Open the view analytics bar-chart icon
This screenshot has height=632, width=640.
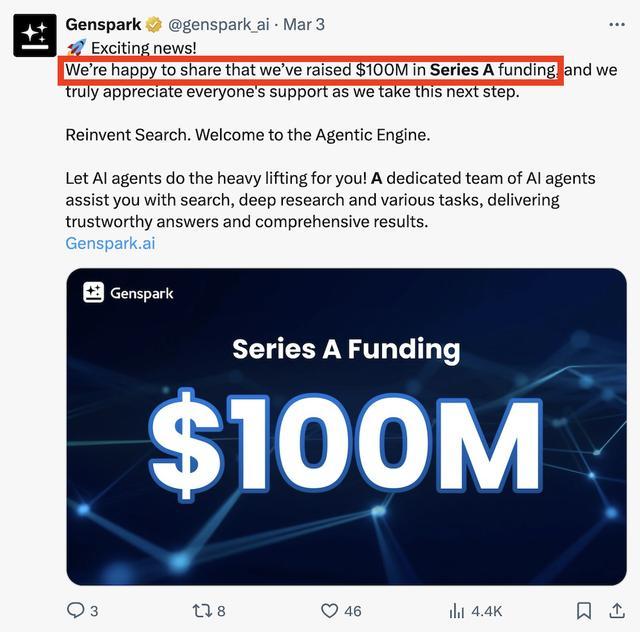coord(457,610)
